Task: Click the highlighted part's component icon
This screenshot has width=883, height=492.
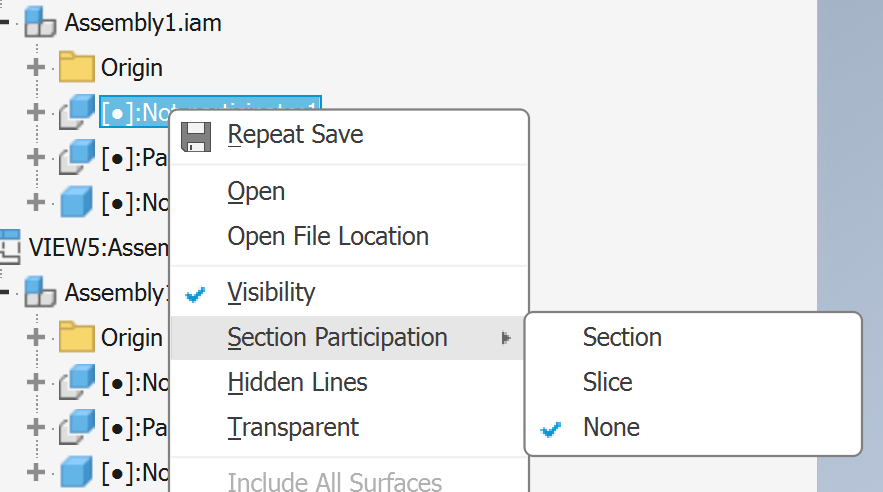Action: 76,113
